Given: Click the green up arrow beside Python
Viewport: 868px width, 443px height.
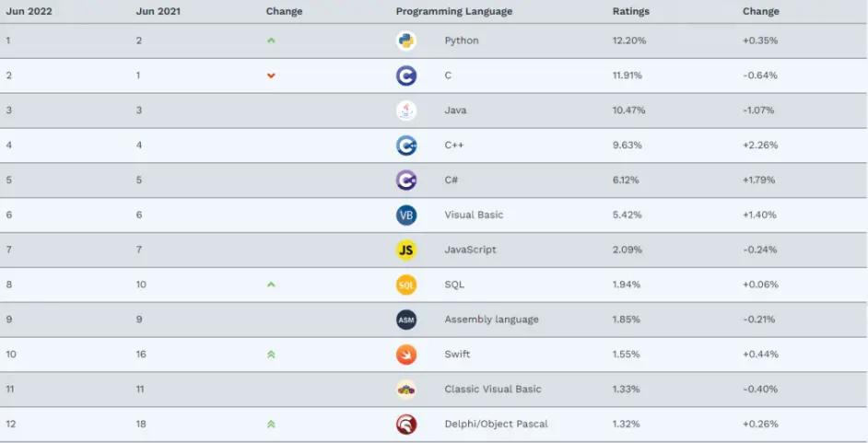Looking at the screenshot, I should 271,41.
